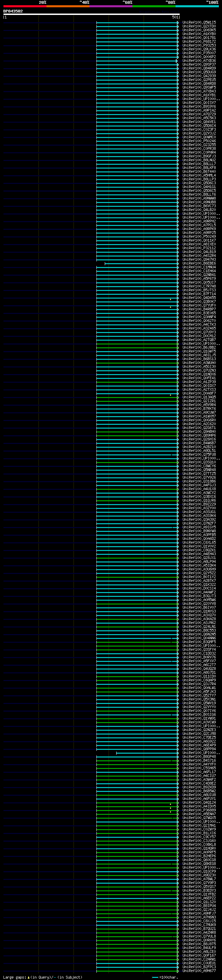Viewport: 222px width, 980px height.
Task: Select hit label UniRef100_Q7WQX5
Action: tap(199, 818)
